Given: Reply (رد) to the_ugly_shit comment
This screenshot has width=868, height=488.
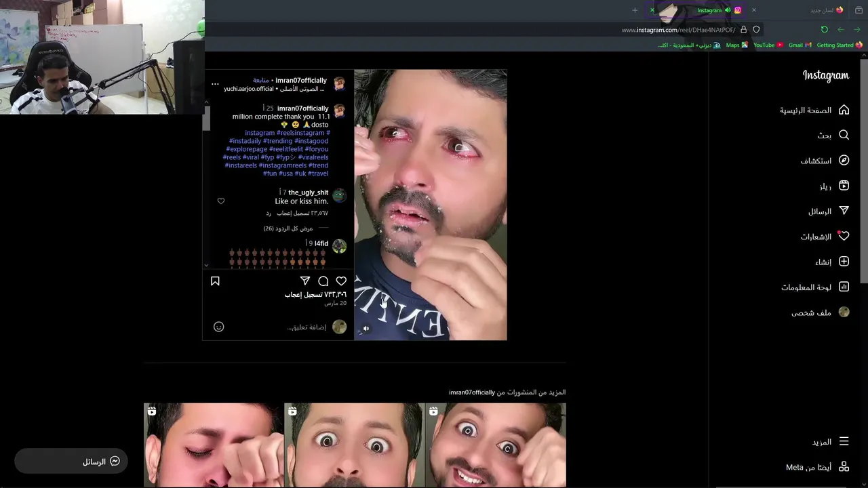Looking at the screenshot, I should 269,213.
